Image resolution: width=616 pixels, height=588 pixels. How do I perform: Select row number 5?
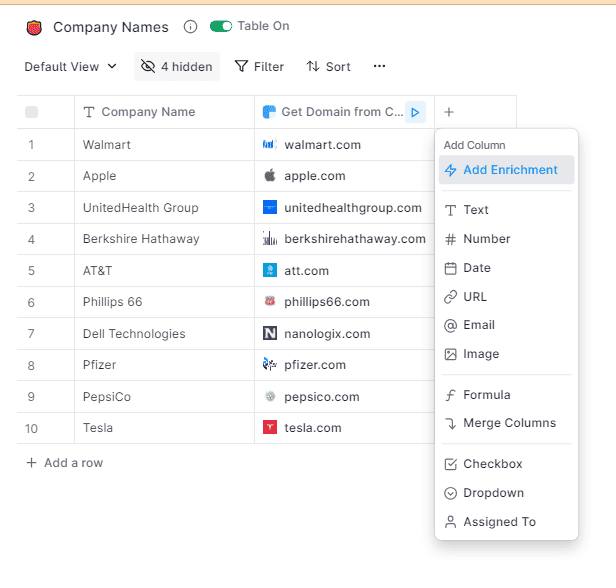(31, 271)
